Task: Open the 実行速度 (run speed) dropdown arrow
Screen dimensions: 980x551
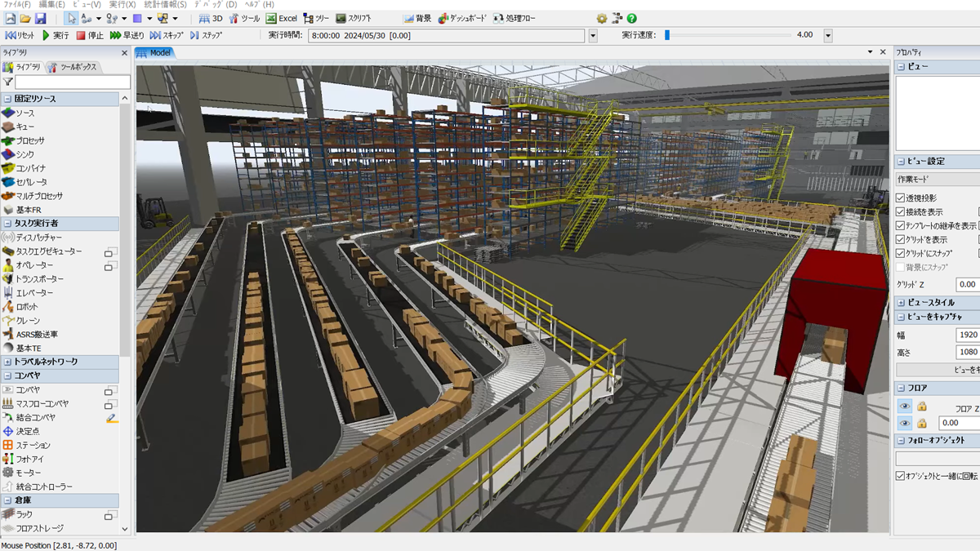Action: click(x=827, y=36)
